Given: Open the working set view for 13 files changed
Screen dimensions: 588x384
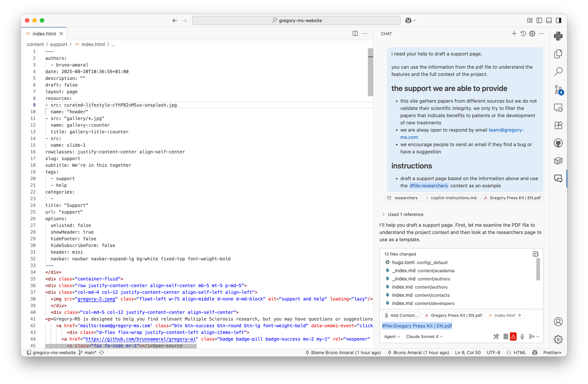Looking at the screenshot, I should click(535, 254).
